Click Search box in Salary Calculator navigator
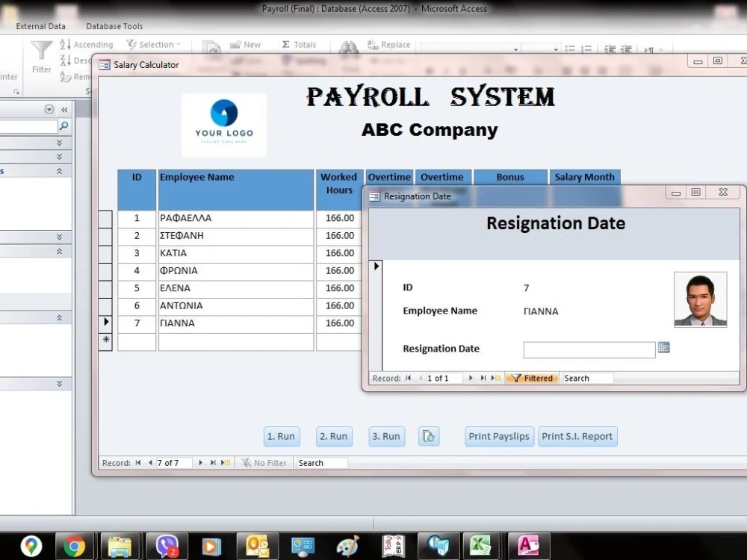This screenshot has width=747, height=560. [x=321, y=462]
